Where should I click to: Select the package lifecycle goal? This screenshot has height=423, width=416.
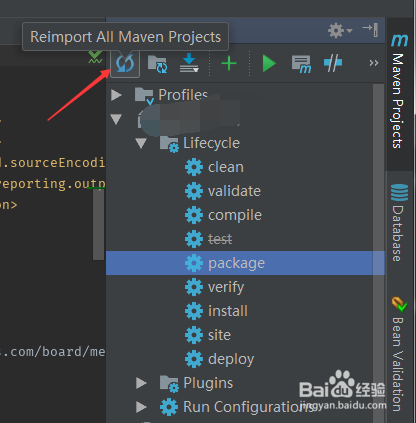[x=245, y=263]
